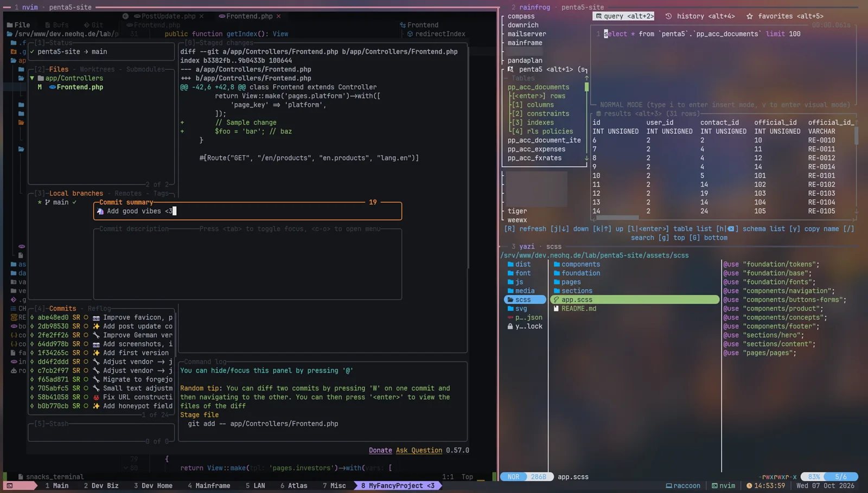This screenshot has height=493, width=868.
Task: Switch to the Worktrees tab in lazygit
Action: 97,69
